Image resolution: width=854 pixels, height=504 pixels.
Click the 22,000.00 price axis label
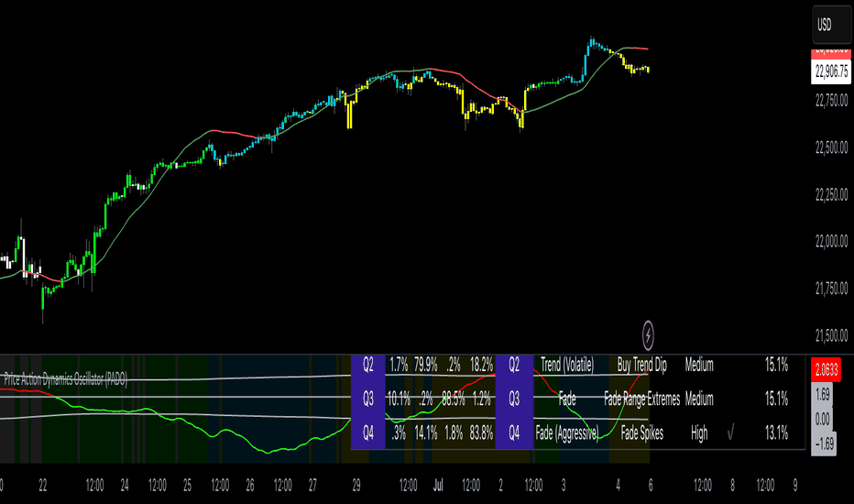point(831,241)
